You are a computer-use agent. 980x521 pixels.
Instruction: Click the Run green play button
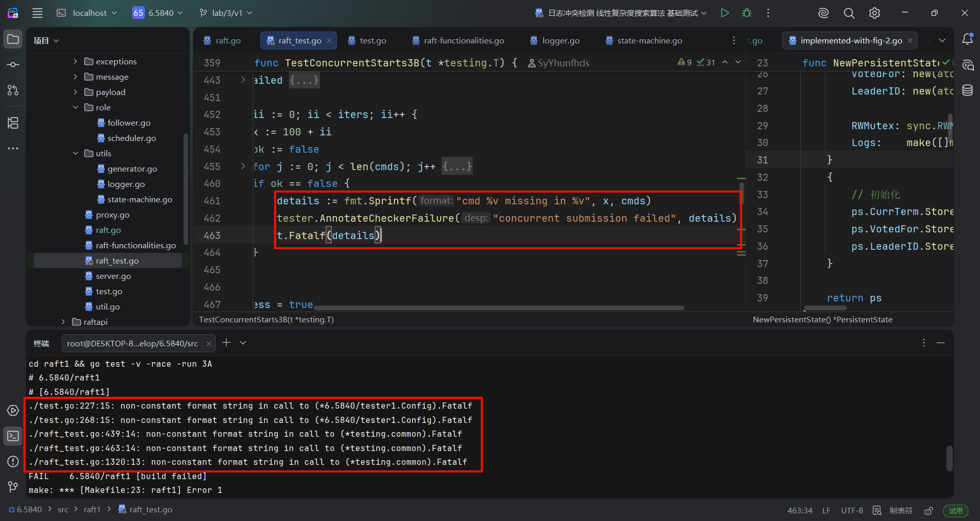pyautogui.click(x=724, y=13)
